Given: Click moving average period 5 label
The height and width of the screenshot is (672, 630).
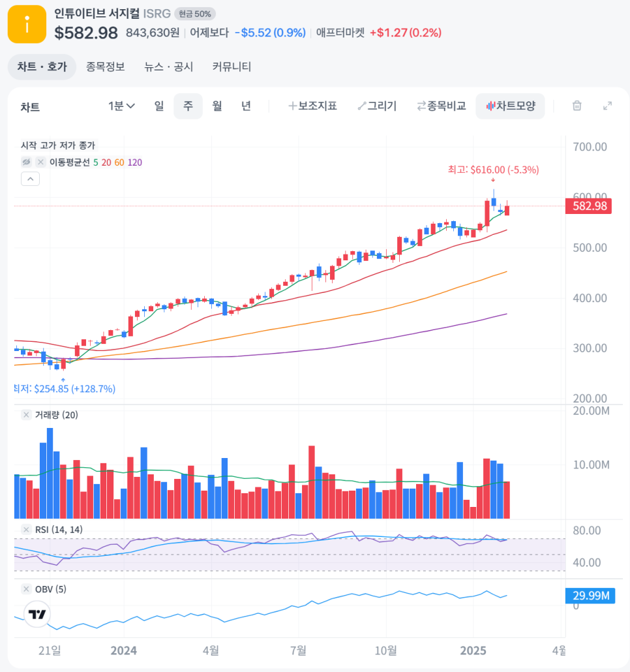Looking at the screenshot, I should click(95, 162).
